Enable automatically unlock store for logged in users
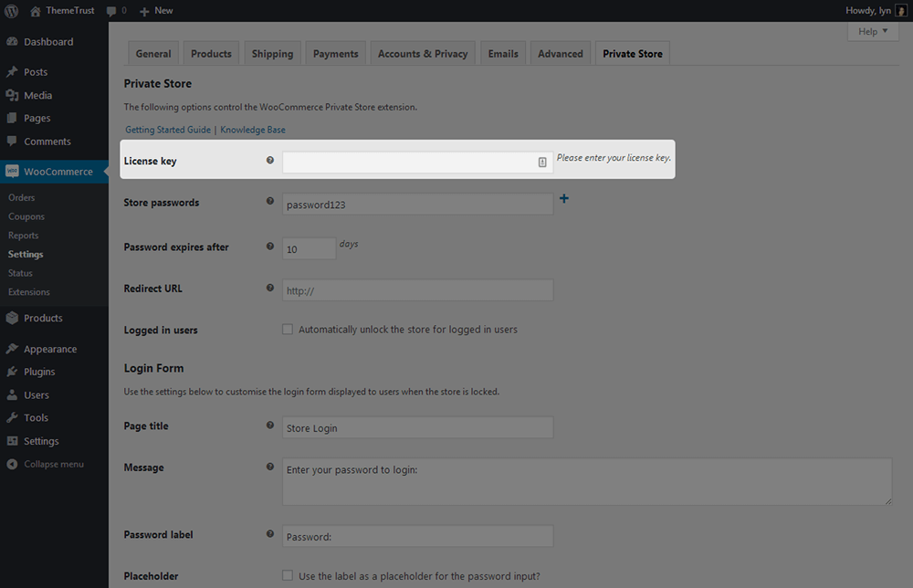913x588 pixels. coord(288,329)
